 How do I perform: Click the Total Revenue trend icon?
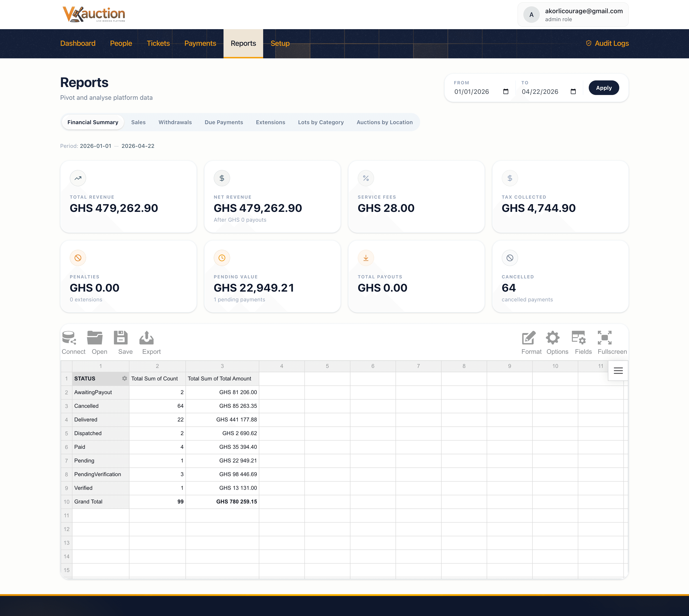click(78, 178)
